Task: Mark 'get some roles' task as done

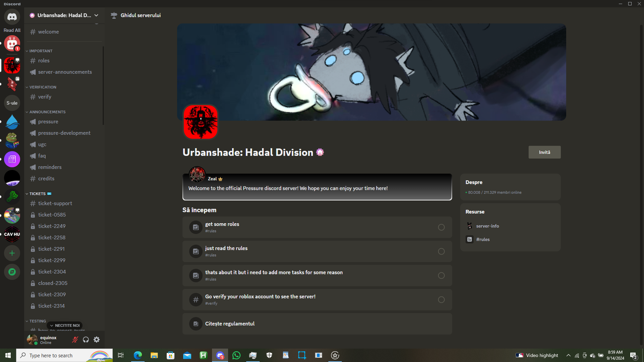Action: 441,227
